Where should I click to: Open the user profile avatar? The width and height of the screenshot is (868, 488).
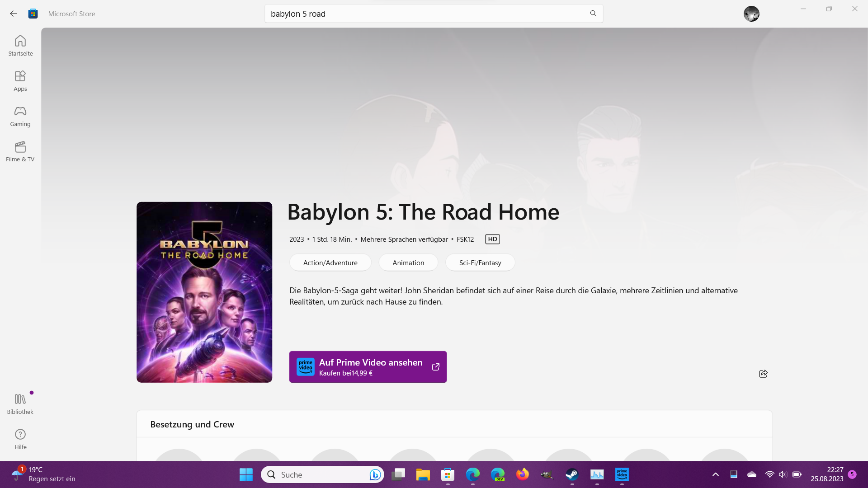click(751, 14)
